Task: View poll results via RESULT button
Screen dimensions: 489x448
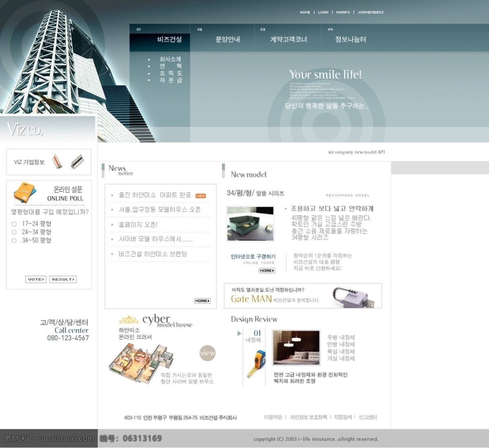Action: (x=63, y=279)
